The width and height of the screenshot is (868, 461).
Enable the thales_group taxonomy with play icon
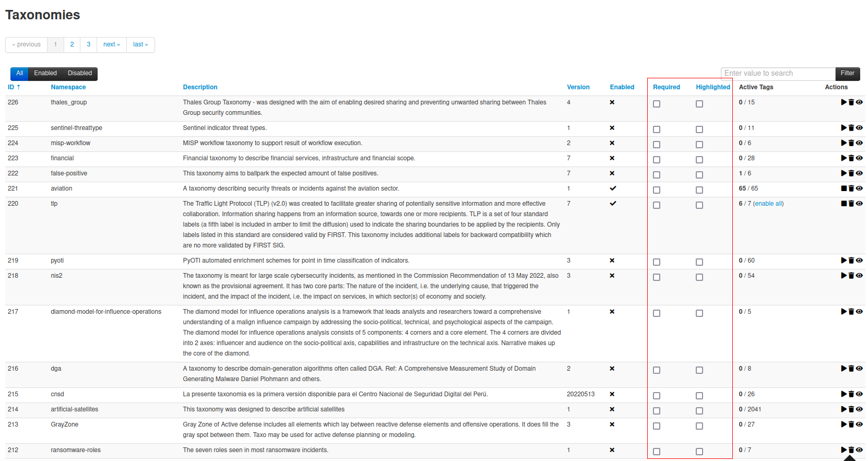(844, 102)
